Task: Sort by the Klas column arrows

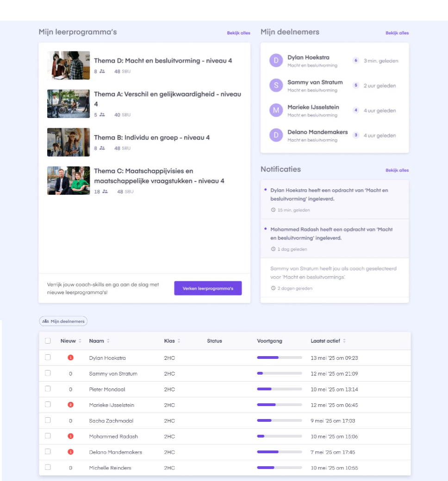Action: coord(179,341)
